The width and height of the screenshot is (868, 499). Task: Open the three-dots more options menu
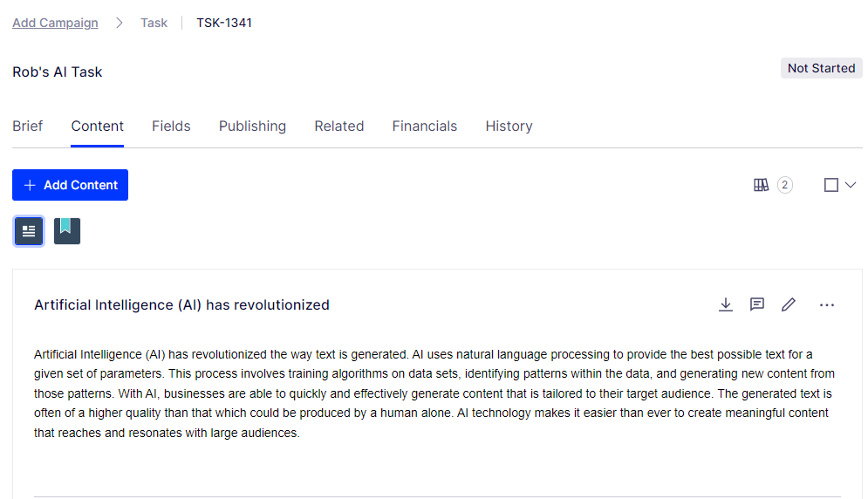point(826,305)
